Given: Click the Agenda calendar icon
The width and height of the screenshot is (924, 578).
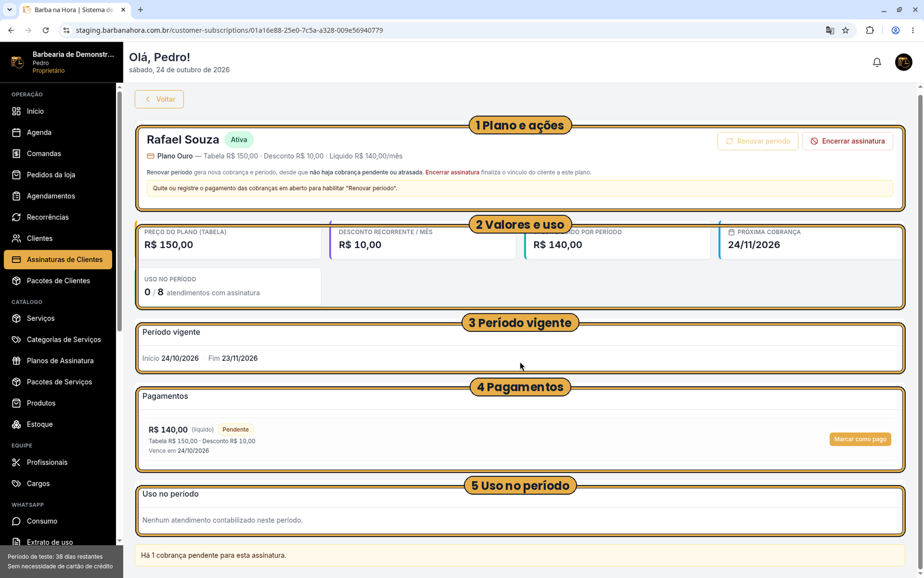Looking at the screenshot, I should [16, 132].
